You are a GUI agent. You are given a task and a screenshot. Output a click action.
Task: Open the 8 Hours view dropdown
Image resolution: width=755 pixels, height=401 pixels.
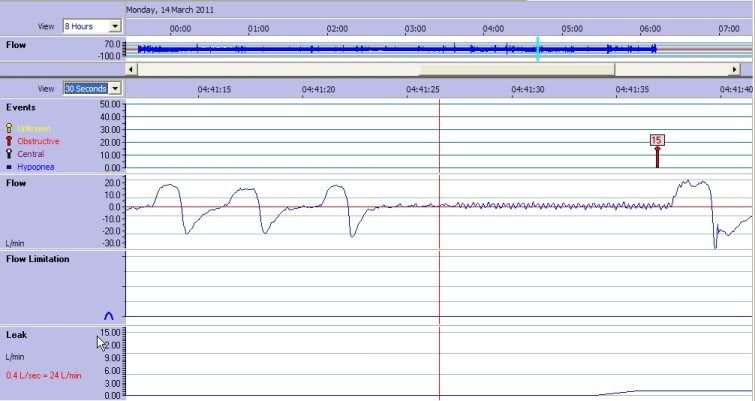click(115, 25)
